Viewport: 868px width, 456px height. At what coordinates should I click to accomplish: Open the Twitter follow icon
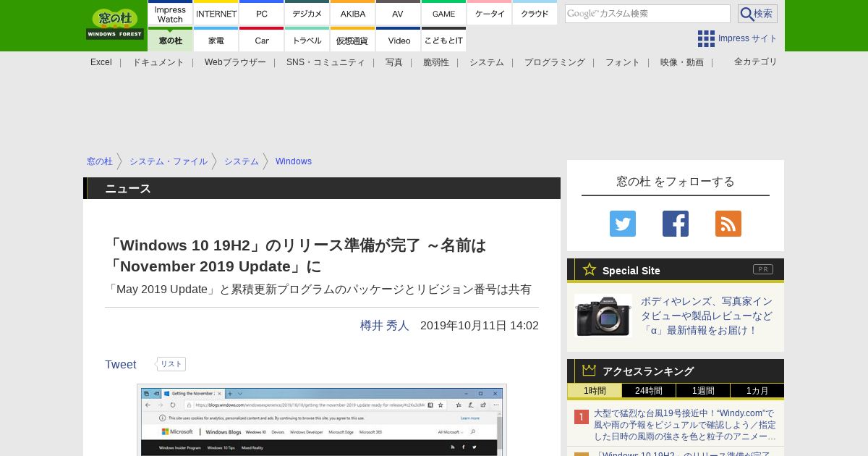[x=623, y=224]
